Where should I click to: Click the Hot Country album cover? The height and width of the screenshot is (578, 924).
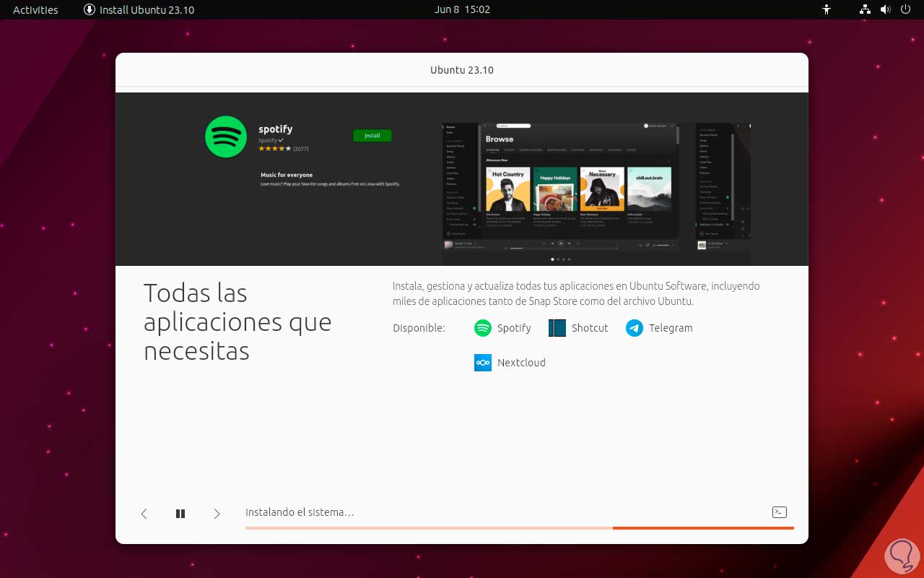click(508, 189)
